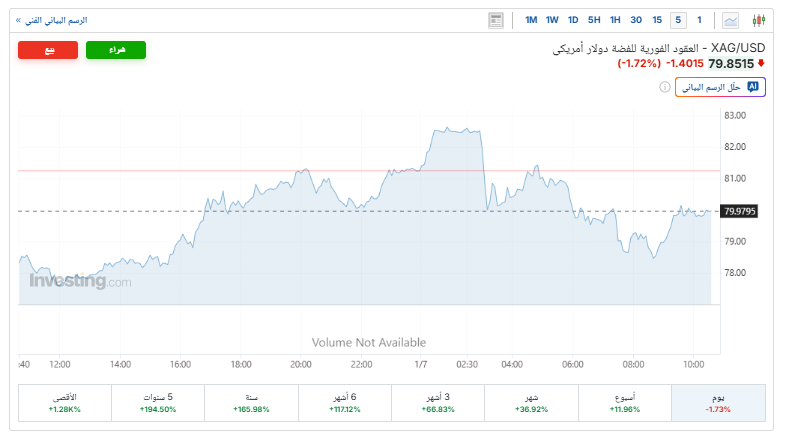Open the news overlay icon
This screenshot has width=785, height=435.
(x=496, y=20)
